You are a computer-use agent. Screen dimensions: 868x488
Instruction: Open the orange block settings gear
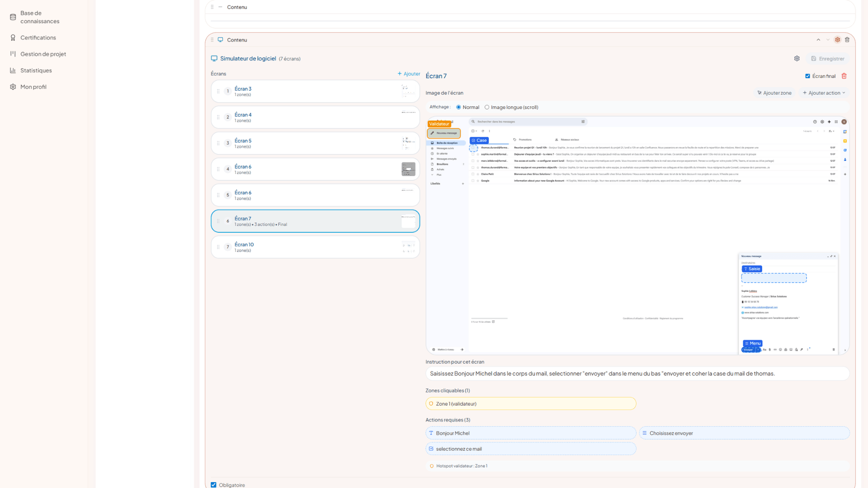coord(838,40)
